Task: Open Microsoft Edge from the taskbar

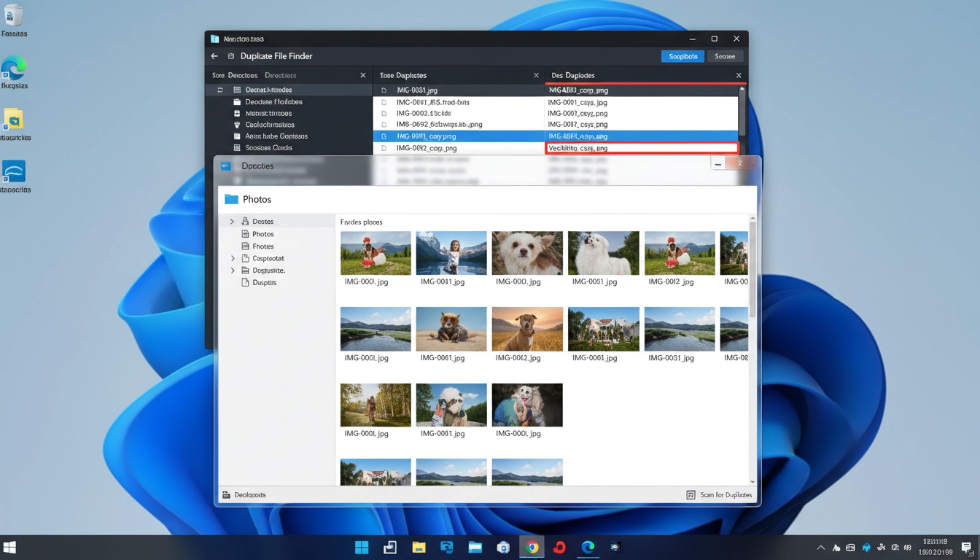Action: point(587,546)
